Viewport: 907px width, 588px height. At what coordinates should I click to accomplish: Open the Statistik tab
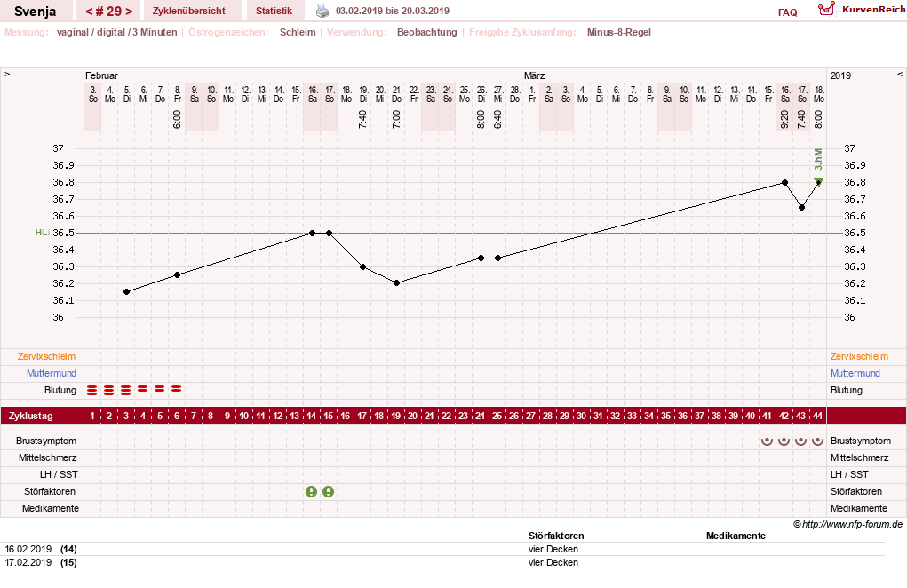[274, 11]
